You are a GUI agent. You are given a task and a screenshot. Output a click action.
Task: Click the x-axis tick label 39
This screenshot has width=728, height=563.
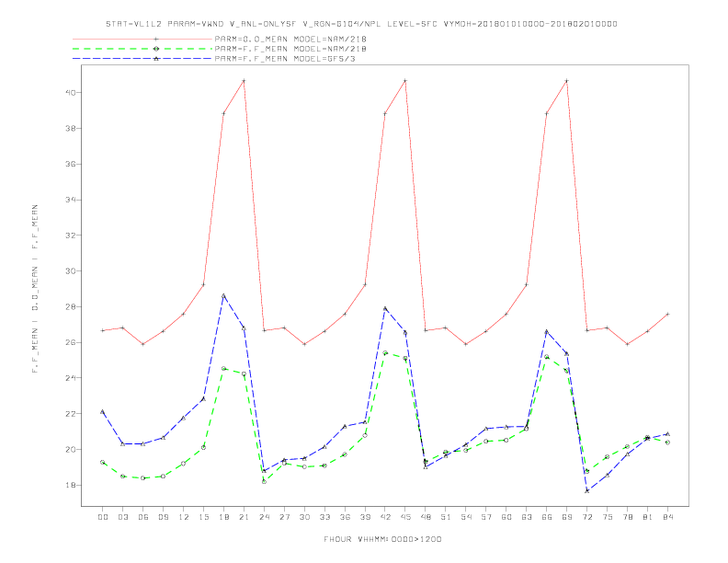pyautogui.click(x=365, y=517)
